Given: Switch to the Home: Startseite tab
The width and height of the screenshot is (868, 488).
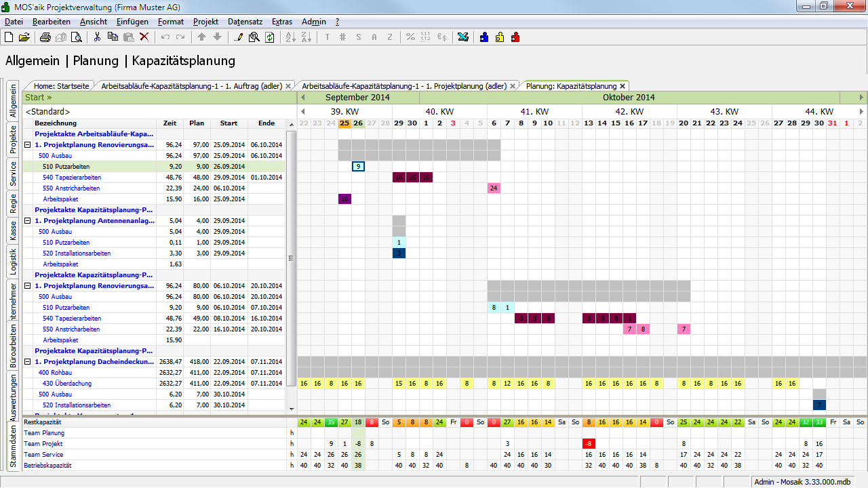Looking at the screenshot, I should [61, 86].
